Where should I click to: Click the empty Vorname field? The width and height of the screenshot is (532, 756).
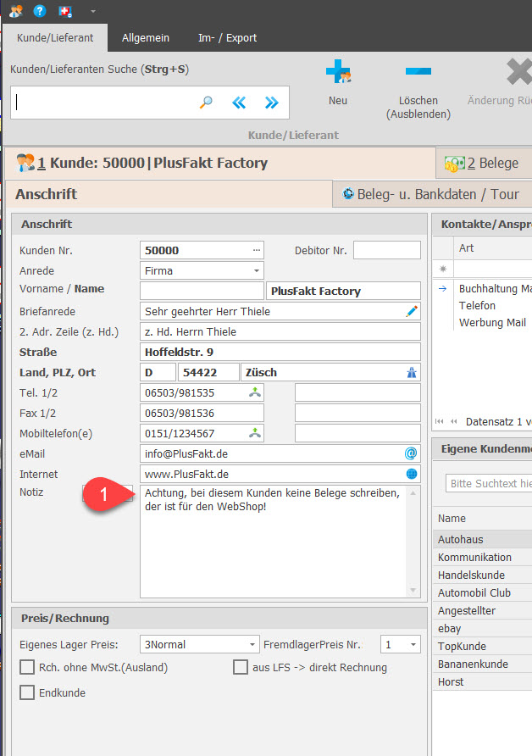click(202, 291)
